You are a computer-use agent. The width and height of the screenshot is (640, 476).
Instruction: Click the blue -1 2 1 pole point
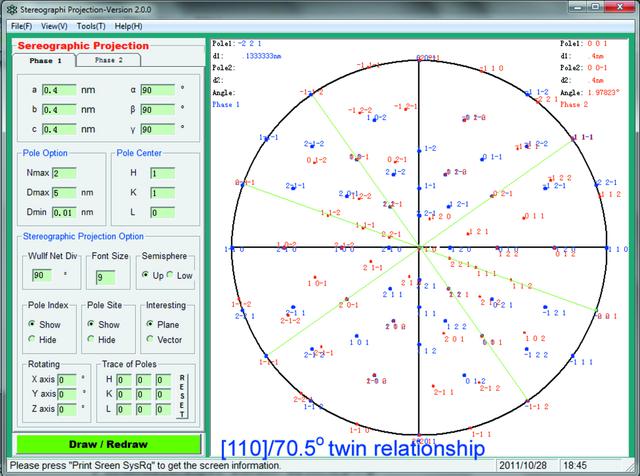pos(545,307)
